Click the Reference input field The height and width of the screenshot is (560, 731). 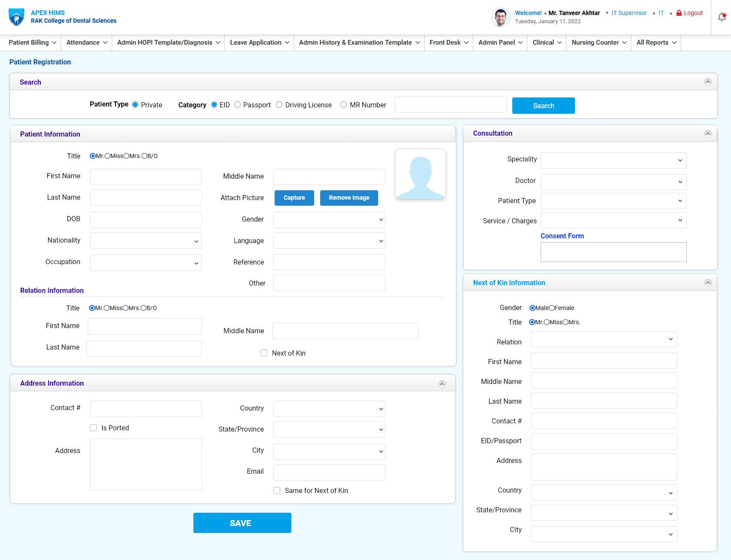[x=329, y=262]
